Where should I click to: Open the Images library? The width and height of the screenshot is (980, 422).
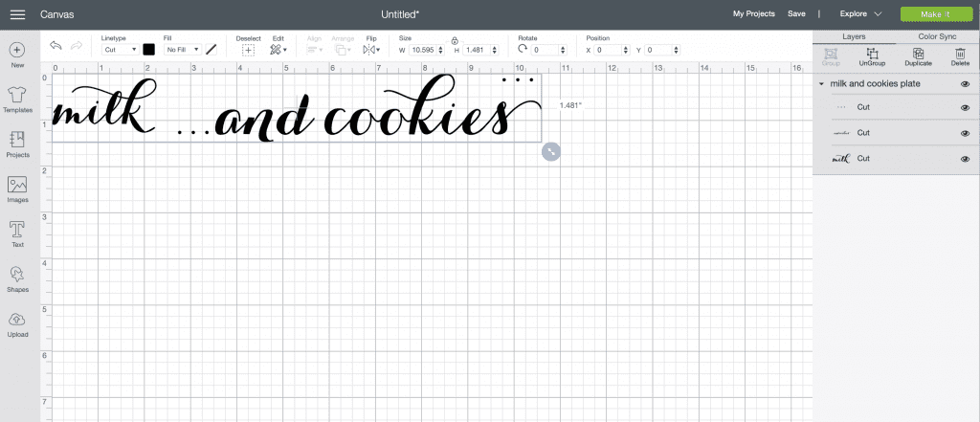(x=17, y=189)
